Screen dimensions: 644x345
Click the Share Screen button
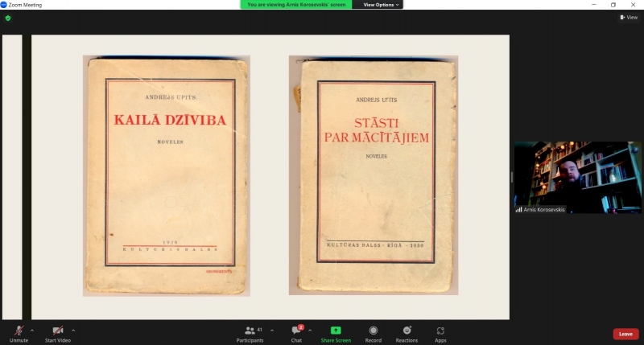click(336, 334)
